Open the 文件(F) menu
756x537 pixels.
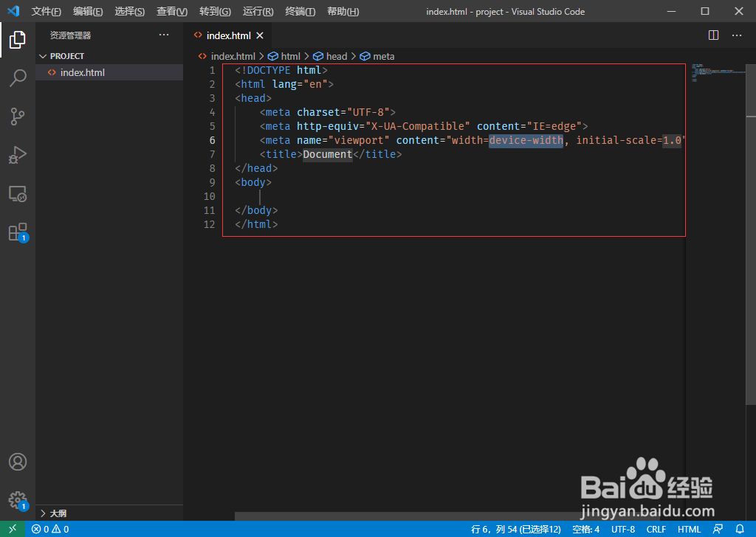[47, 11]
